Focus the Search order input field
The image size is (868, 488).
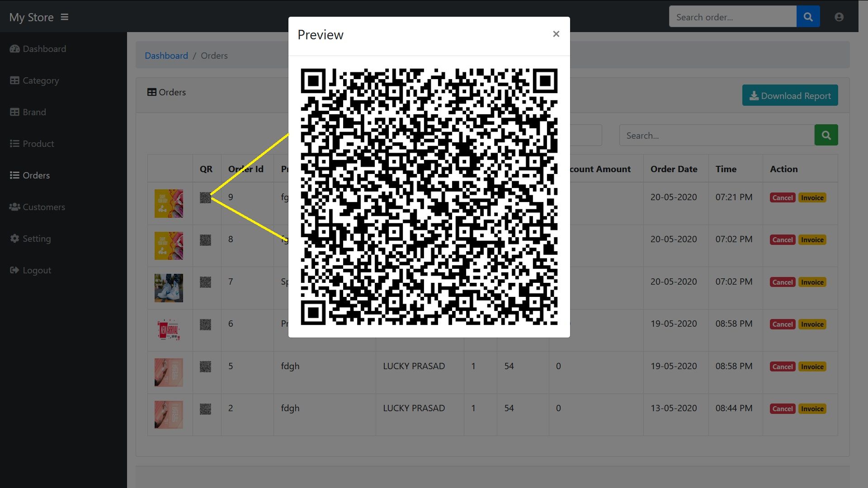tap(732, 17)
